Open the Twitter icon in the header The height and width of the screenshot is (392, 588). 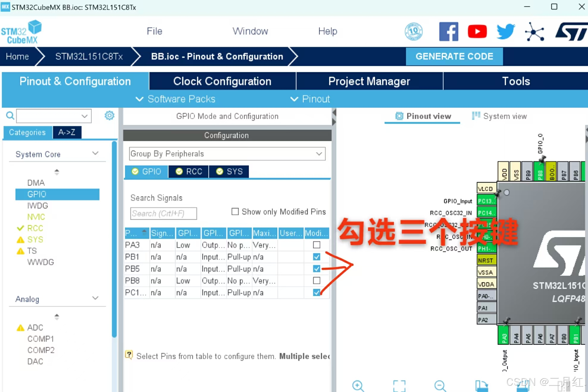click(x=505, y=31)
